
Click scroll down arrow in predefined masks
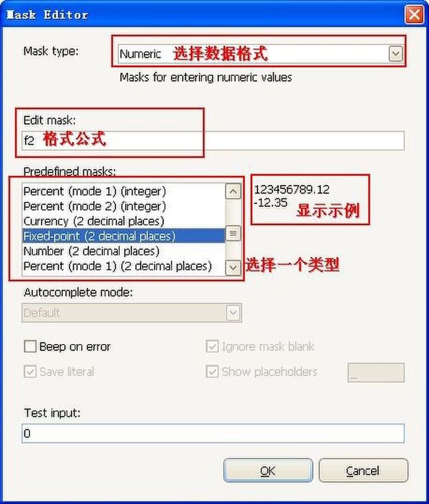coord(233,268)
